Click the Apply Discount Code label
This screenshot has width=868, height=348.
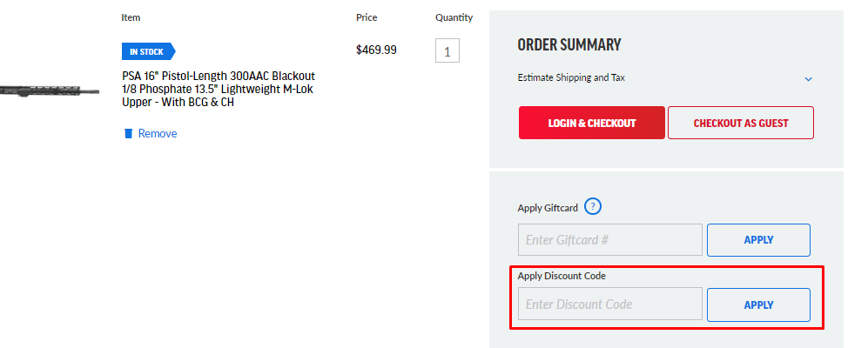[562, 276]
